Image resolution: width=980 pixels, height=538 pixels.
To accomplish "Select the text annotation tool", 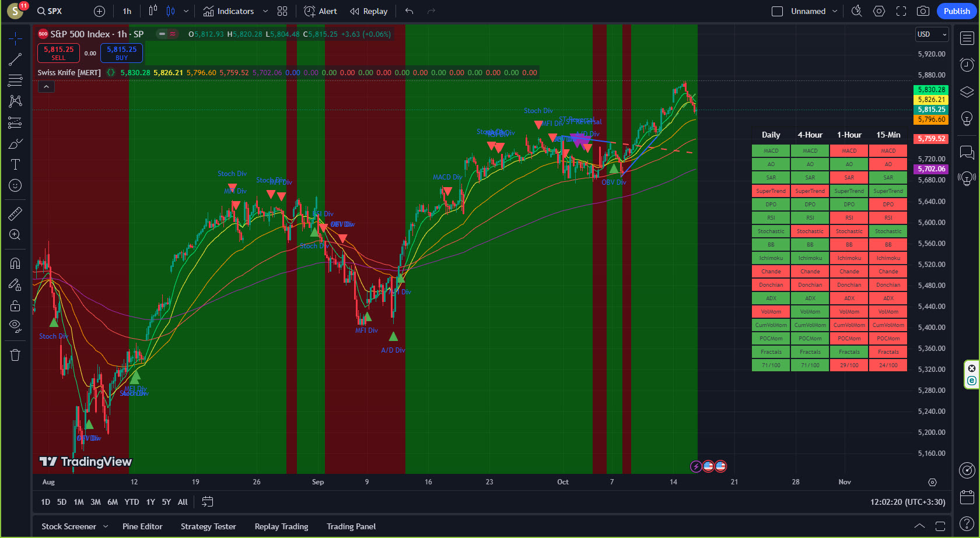I will 15,164.
